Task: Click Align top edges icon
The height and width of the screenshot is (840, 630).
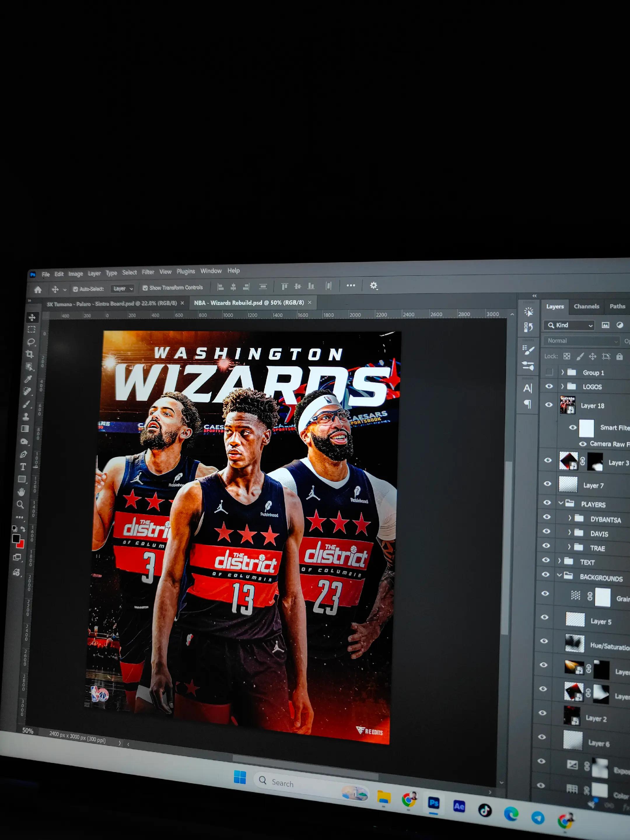Action: [x=284, y=286]
